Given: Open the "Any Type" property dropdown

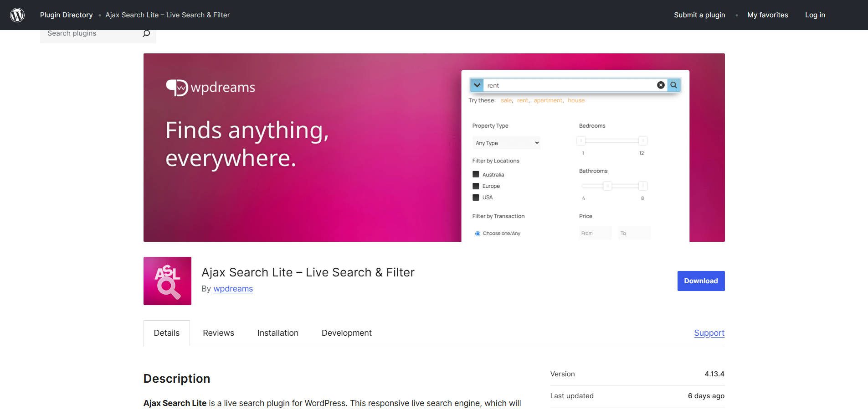Looking at the screenshot, I should coord(506,142).
